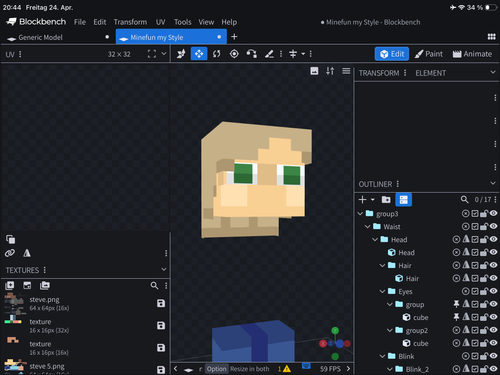Open the viewport screenshot image icon
Screen dimensions: 500x375
(x=314, y=71)
